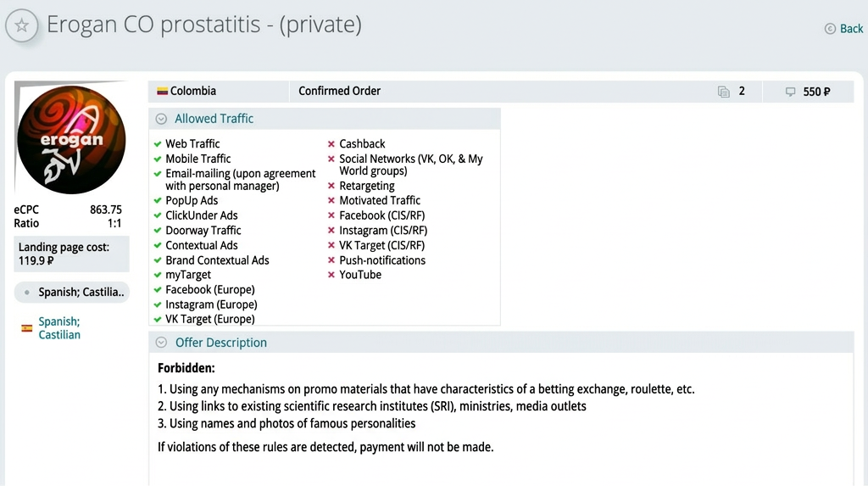
Task: Click the Confirmed Order label
Action: pyautogui.click(x=339, y=91)
